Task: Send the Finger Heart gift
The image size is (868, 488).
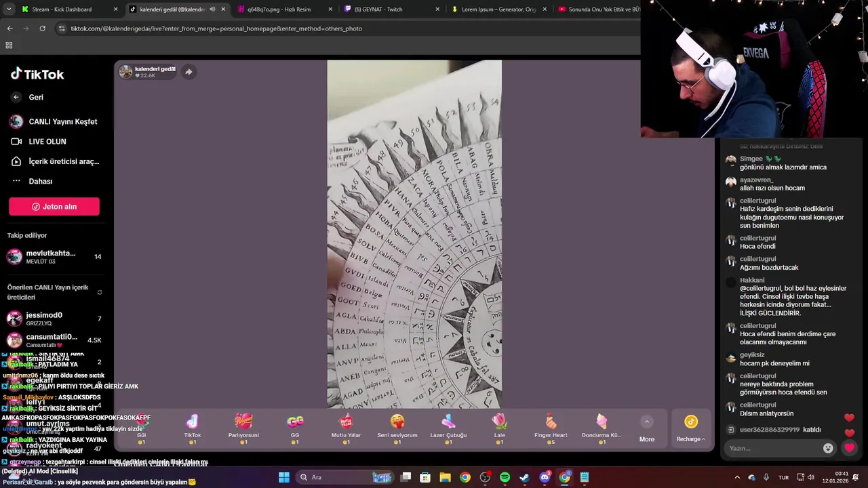Action: 551,428
